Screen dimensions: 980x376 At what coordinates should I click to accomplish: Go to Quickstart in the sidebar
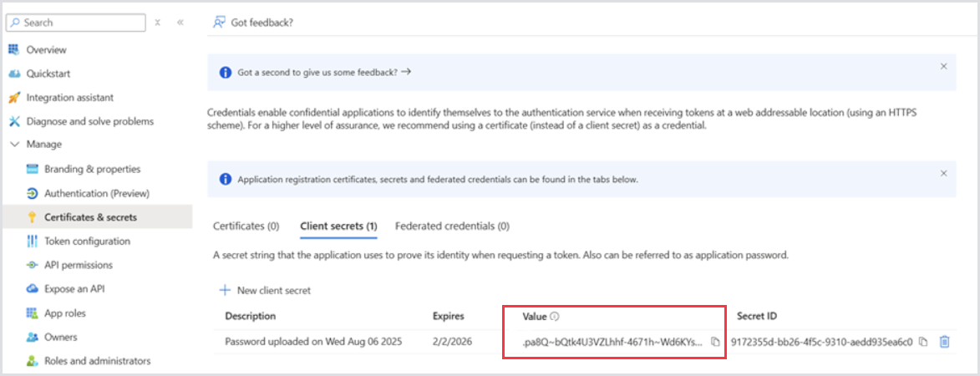tap(48, 74)
